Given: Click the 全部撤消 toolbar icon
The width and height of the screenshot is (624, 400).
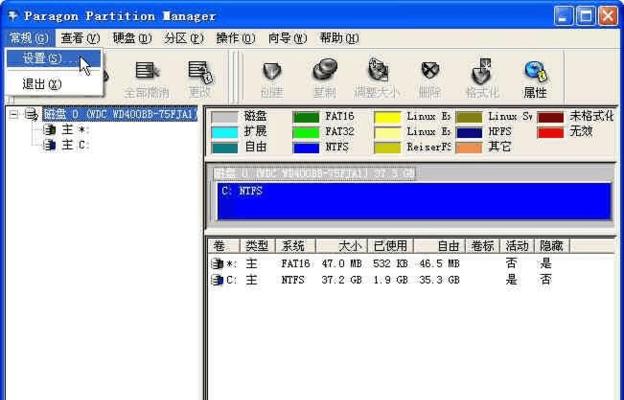Looking at the screenshot, I should tap(146, 80).
